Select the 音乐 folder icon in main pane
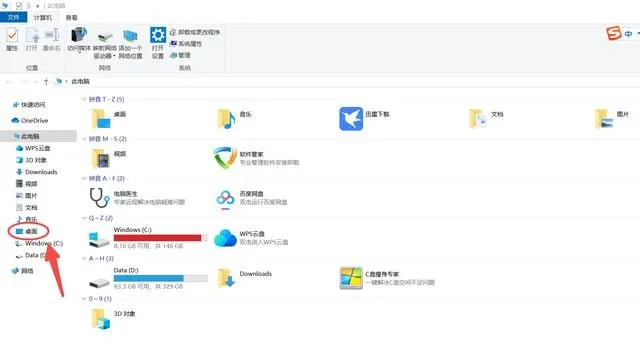This screenshot has height=363, width=640. pyautogui.click(x=226, y=119)
